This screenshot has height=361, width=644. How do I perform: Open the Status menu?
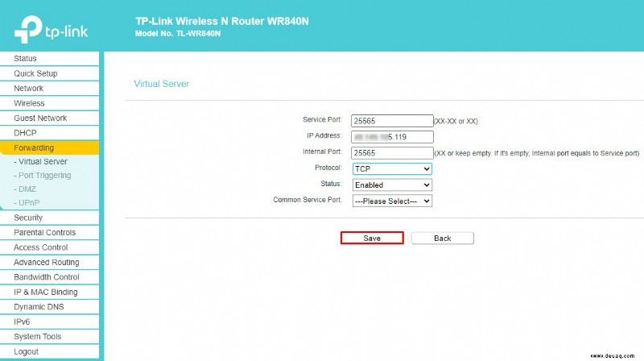[49, 58]
